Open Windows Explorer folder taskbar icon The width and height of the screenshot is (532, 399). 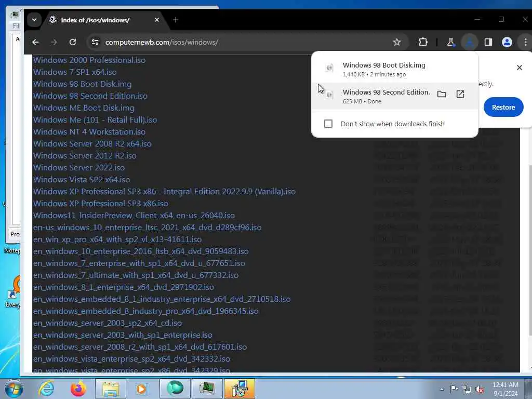(111, 389)
